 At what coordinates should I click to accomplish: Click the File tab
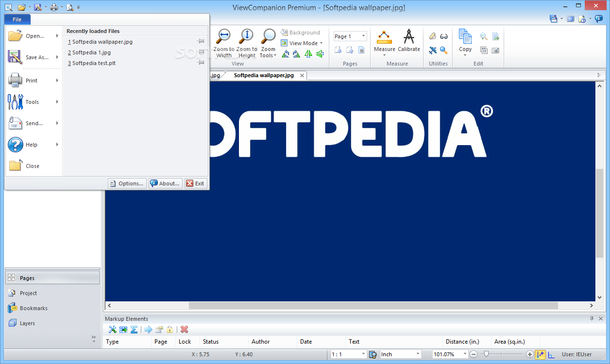17,19
